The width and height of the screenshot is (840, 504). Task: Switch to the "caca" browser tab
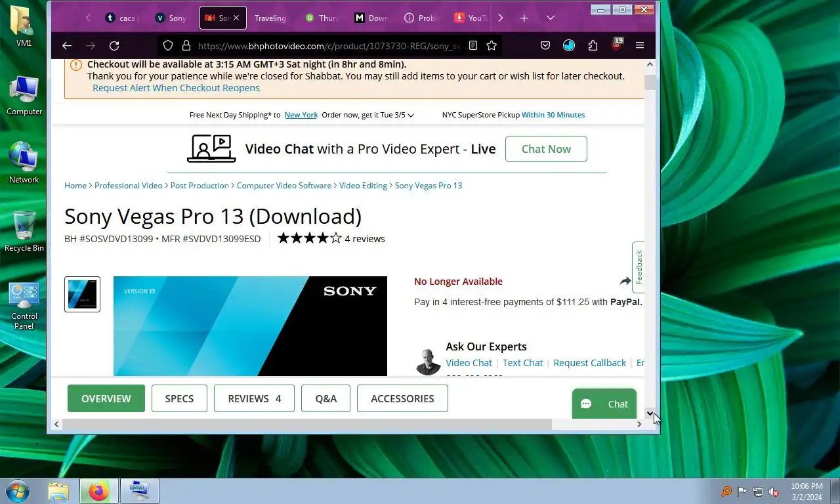121,18
